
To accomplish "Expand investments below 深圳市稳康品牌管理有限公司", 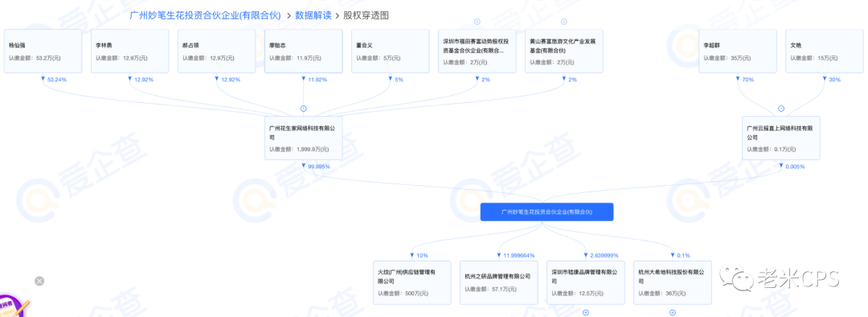I will (x=586, y=312).
